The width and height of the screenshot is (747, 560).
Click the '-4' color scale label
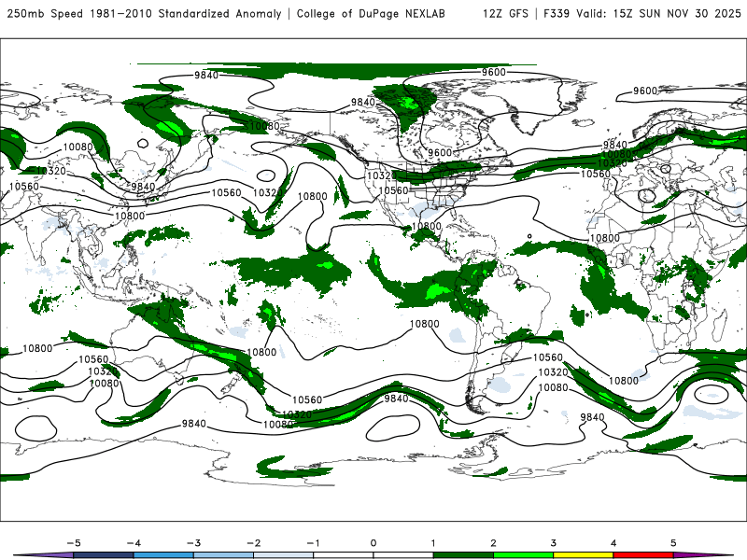tap(134, 543)
